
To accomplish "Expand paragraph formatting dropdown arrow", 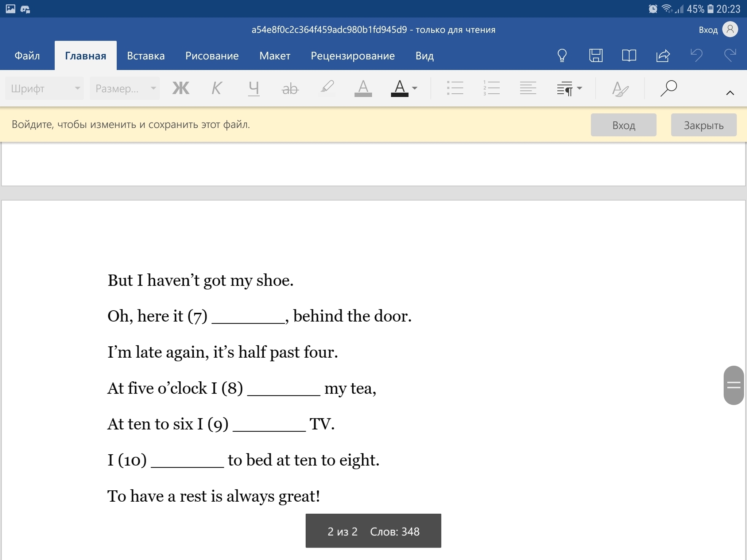I will click(x=579, y=88).
